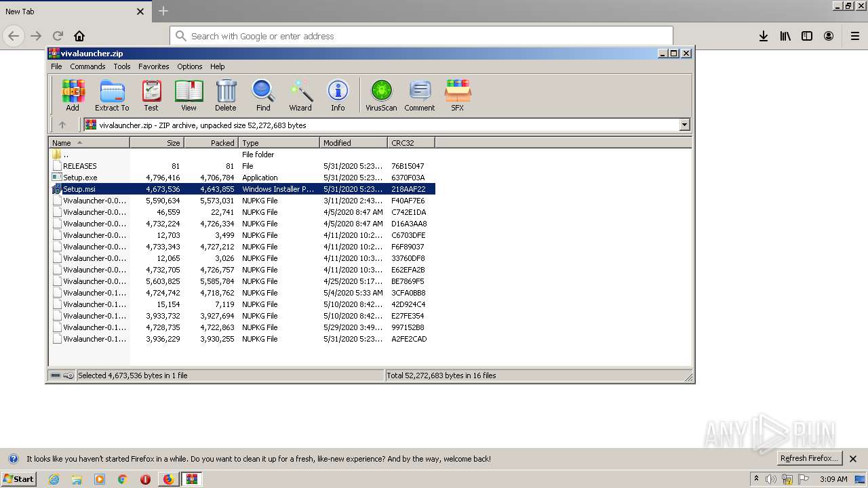Select the NUPKG row with CRC C6703DFE
The height and width of the screenshot is (488, 868).
pos(242,235)
